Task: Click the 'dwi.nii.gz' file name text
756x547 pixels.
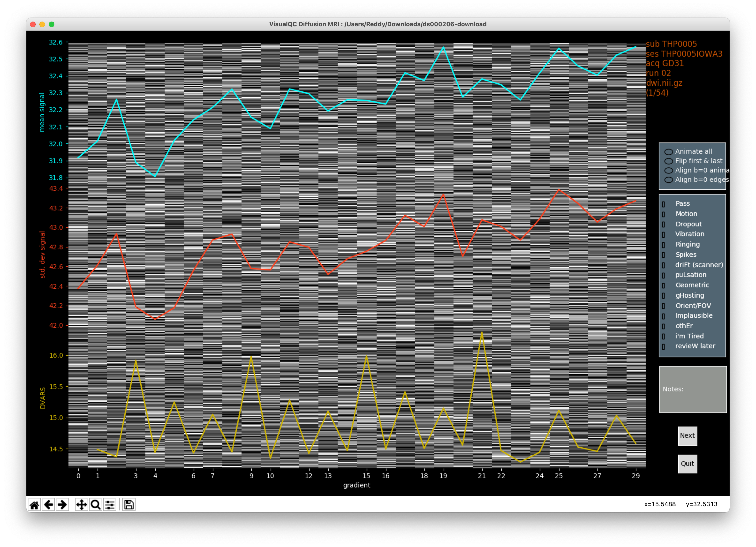Action: [664, 83]
